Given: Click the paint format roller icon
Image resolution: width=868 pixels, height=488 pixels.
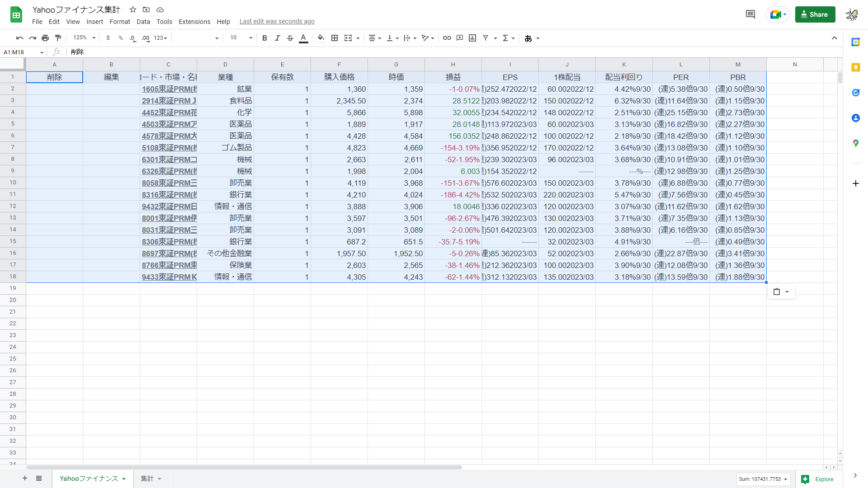Looking at the screenshot, I should coord(58,38).
